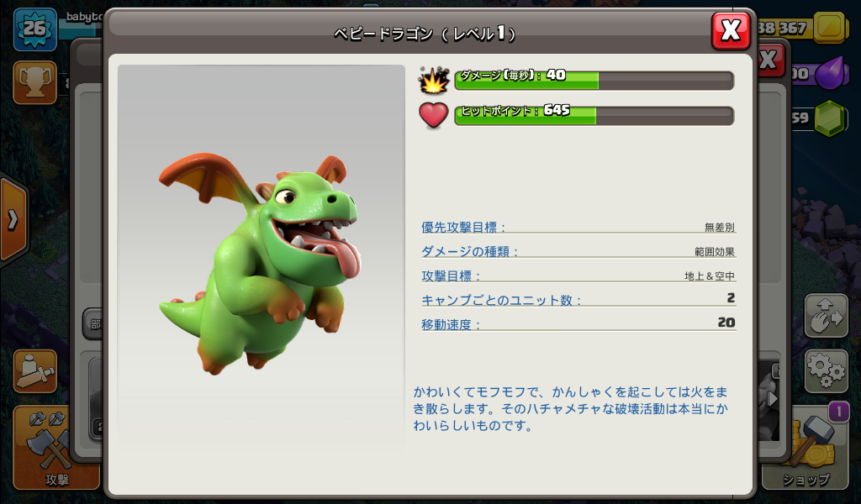Click the shop notification badge showing 1
The image size is (861, 504).
click(x=838, y=412)
